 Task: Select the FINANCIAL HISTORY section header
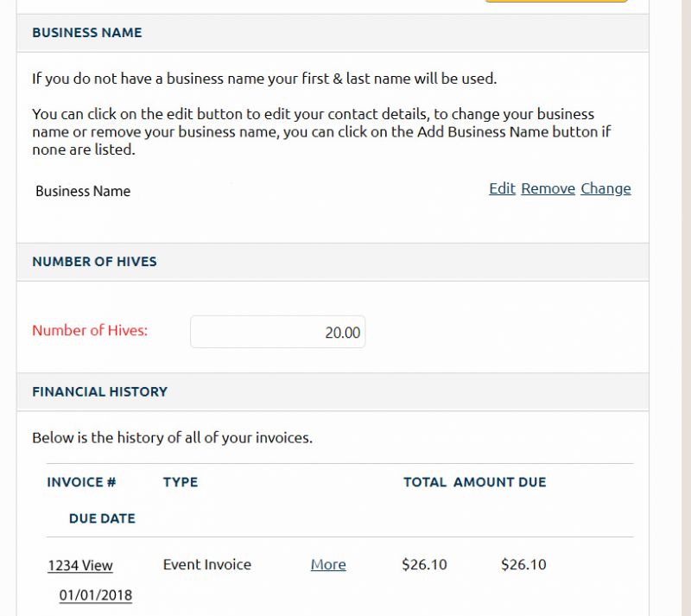99,392
